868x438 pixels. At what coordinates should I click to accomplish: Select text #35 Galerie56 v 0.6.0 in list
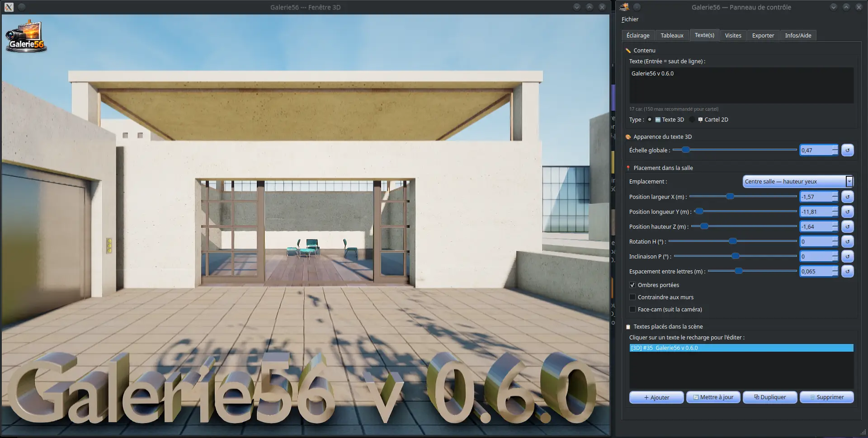point(741,348)
